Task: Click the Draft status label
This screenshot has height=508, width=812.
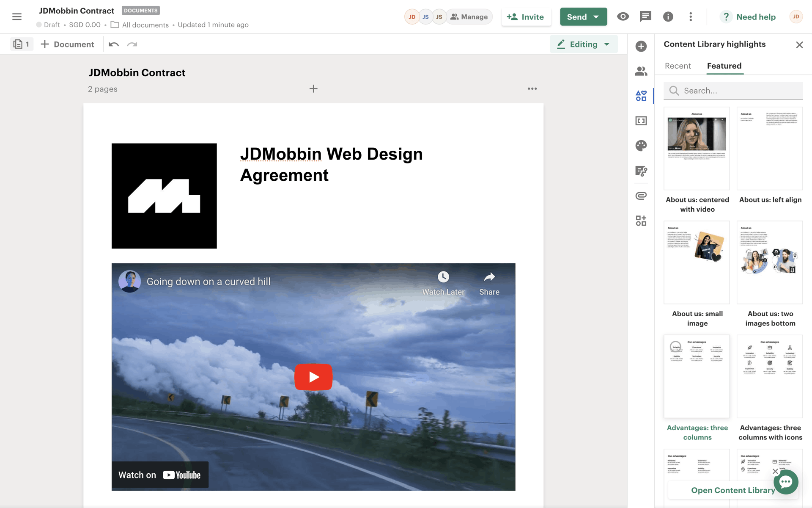Action: (x=52, y=25)
